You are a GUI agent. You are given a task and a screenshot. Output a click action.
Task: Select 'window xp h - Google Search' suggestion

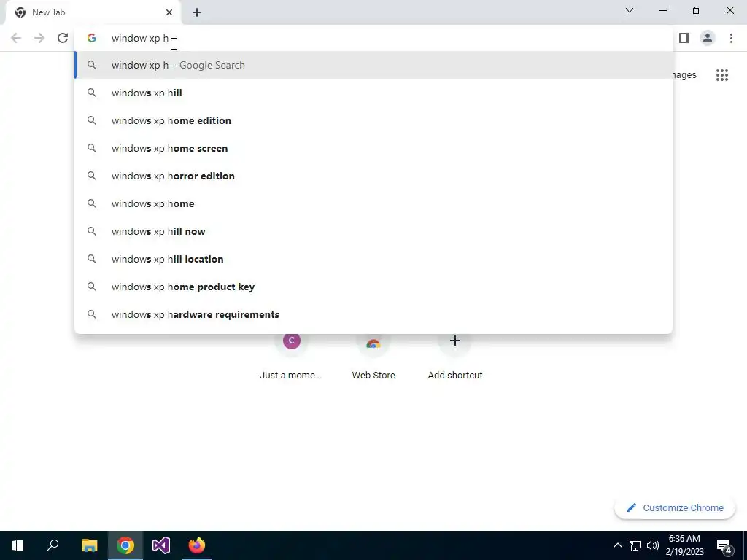point(373,65)
